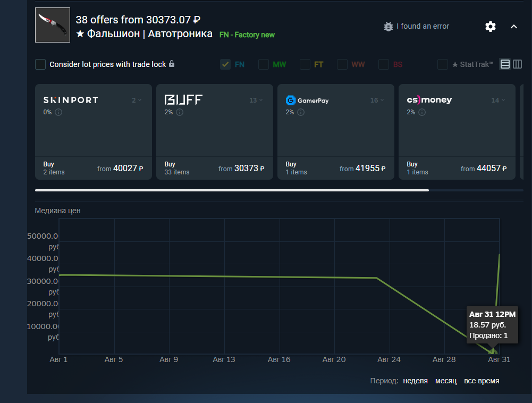The image size is (532, 403).
Task: Select the неделя period
Action: [x=415, y=381]
